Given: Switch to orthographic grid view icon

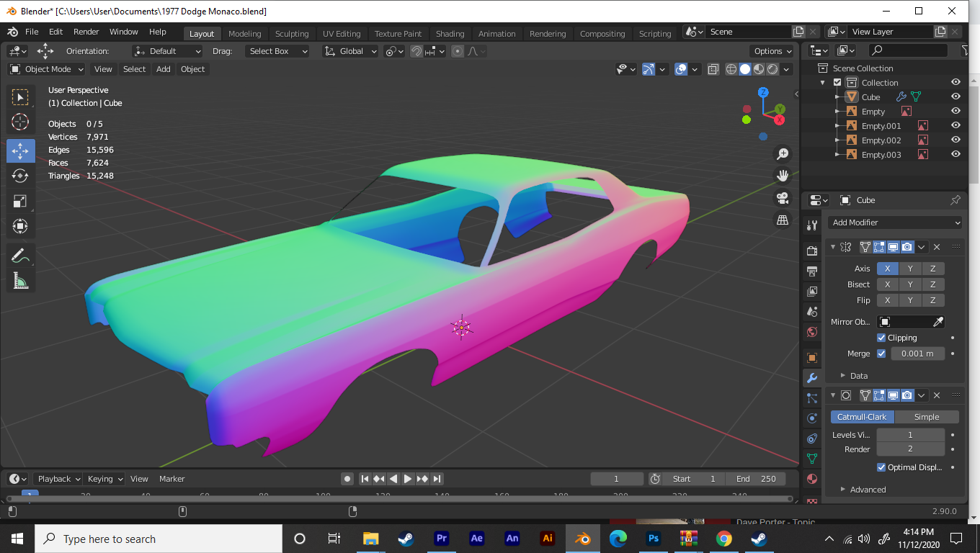Looking at the screenshot, I should pyautogui.click(x=783, y=220).
